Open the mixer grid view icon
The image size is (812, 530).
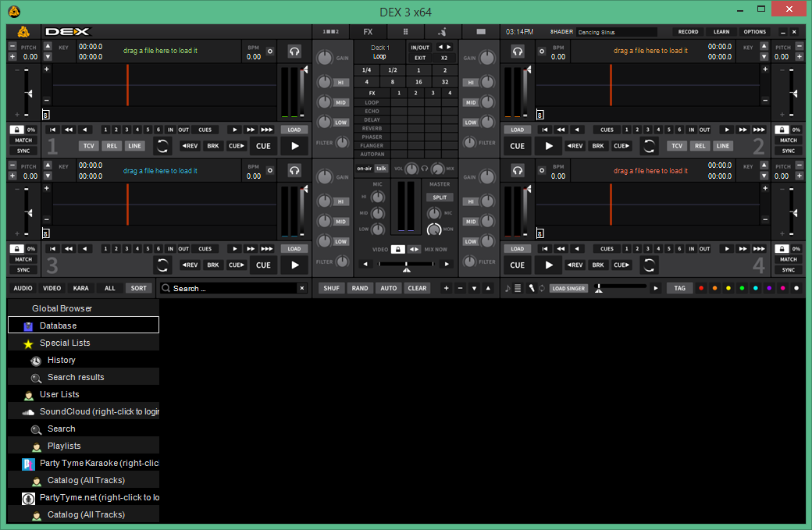coord(405,31)
